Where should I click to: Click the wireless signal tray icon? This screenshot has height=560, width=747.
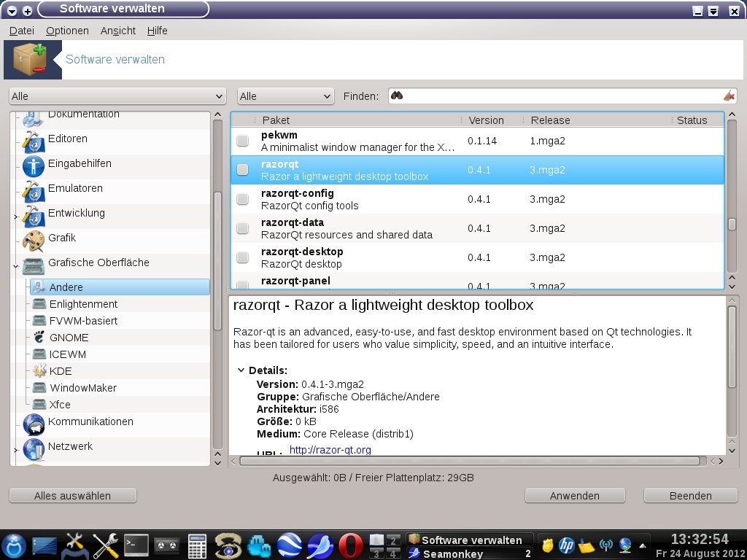[606, 545]
